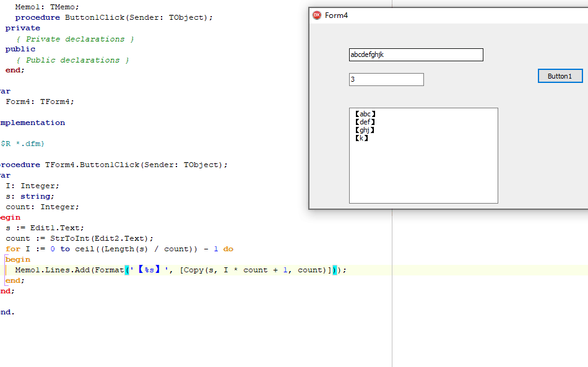588x367 pixels.
Task: Click the '$R *.dfm}' directive line
Action: [x=22, y=144]
